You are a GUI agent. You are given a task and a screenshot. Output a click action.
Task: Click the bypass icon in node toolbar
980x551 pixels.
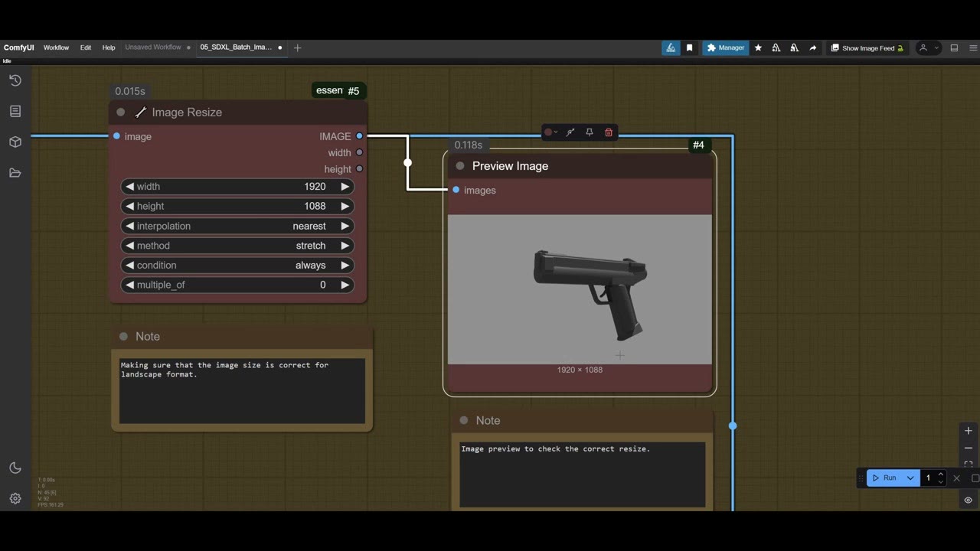(570, 132)
